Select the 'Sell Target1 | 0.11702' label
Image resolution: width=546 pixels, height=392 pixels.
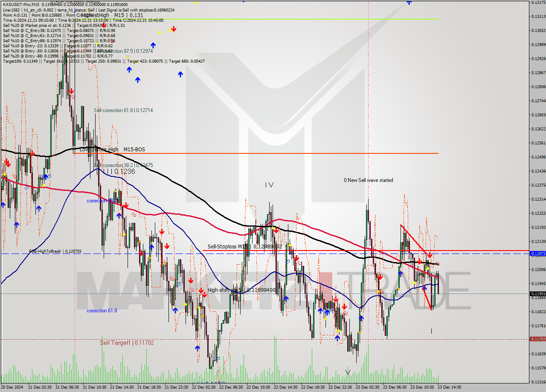click(127, 343)
